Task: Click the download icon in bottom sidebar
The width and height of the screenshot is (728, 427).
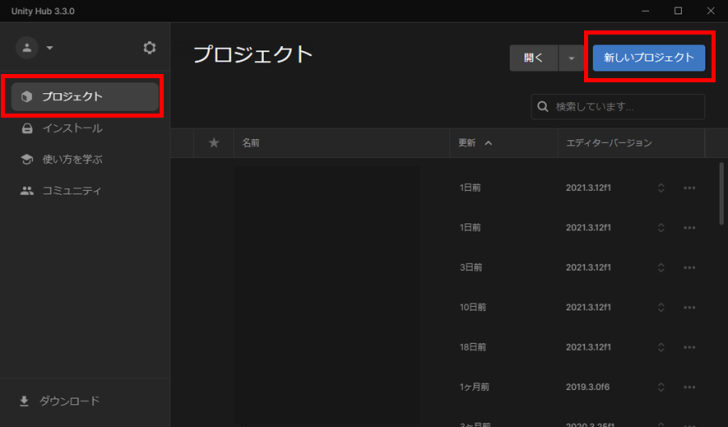Action: [25, 401]
